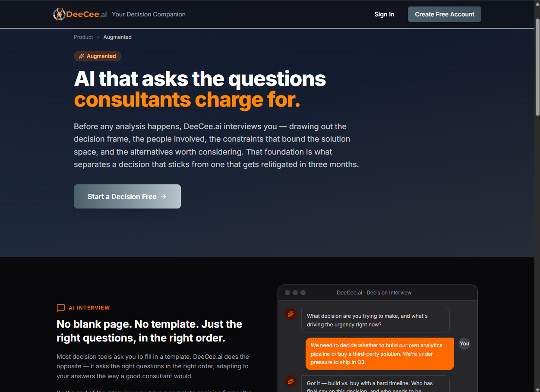Screen dimensions: 540x392
Task: Click the page vertical scrollbar thumb
Action: point(537,67)
